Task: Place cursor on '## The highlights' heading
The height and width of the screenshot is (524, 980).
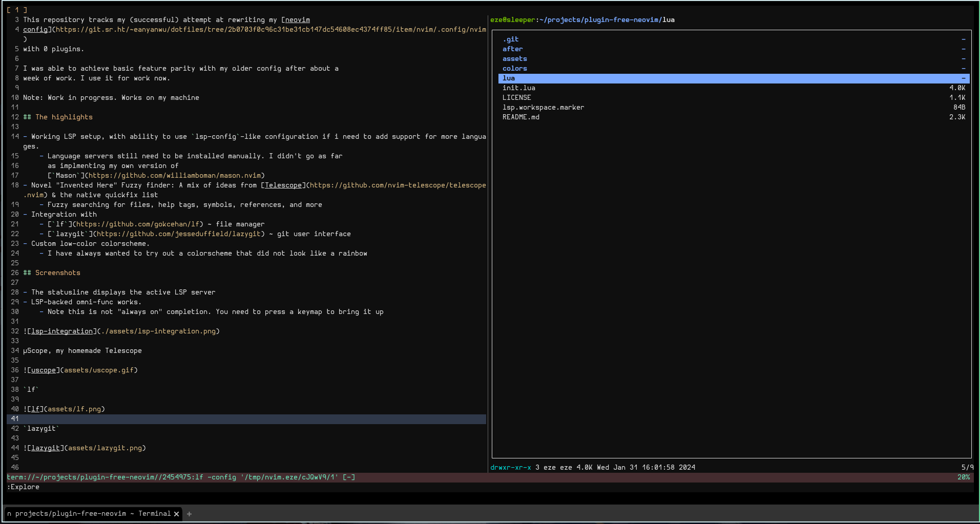Action: point(58,117)
